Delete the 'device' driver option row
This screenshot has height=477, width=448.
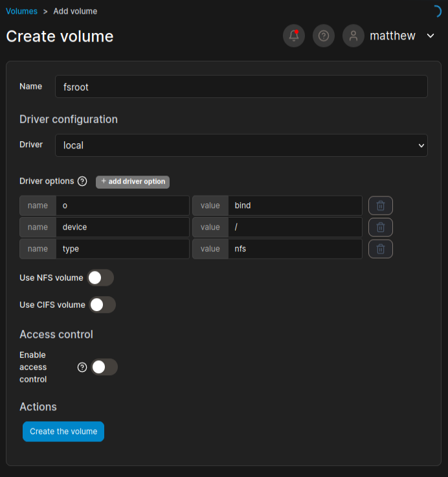point(381,227)
